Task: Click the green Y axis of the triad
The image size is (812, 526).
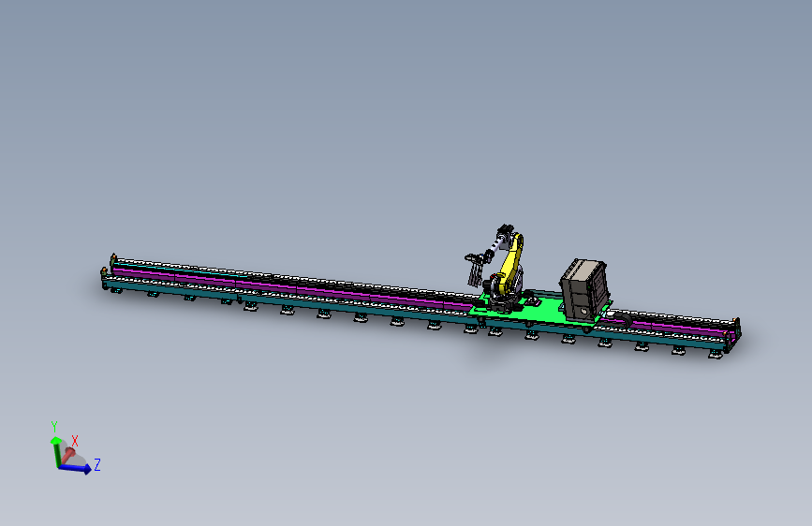Action: (55, 451)
